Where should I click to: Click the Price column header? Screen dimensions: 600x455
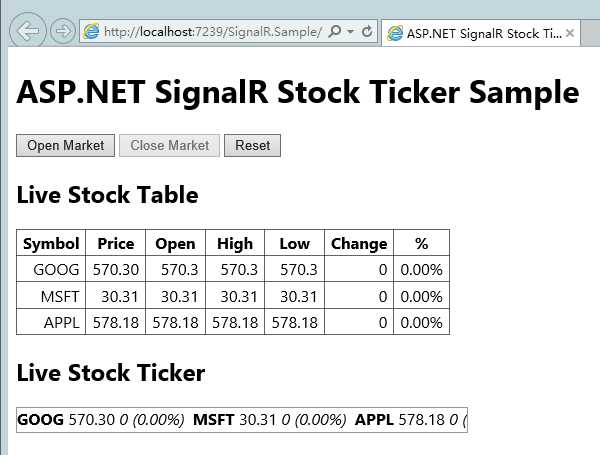pos(116,243)
